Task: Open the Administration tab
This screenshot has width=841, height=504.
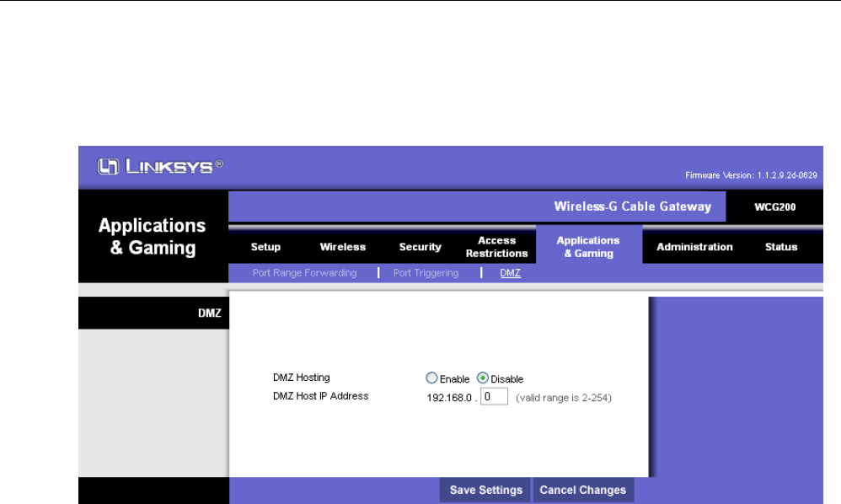Action: [694, 247]
